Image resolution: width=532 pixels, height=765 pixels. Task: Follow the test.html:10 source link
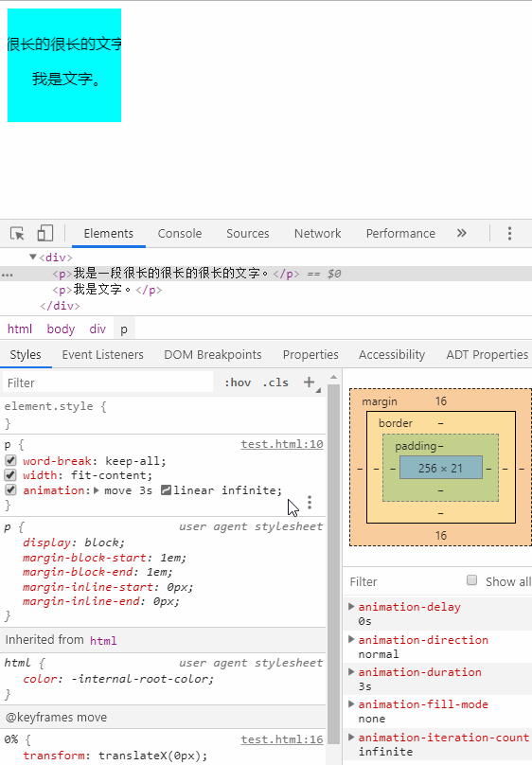282,444
